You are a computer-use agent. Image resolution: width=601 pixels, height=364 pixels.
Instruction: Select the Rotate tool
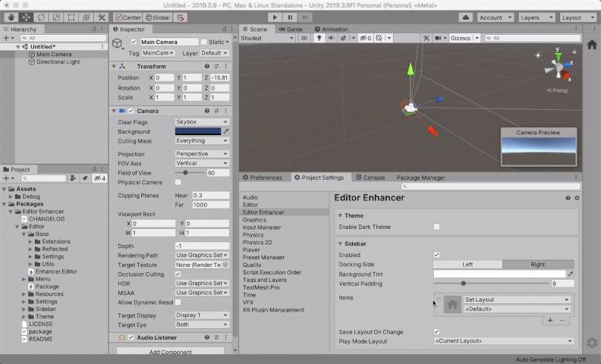(x=42, y=17)
